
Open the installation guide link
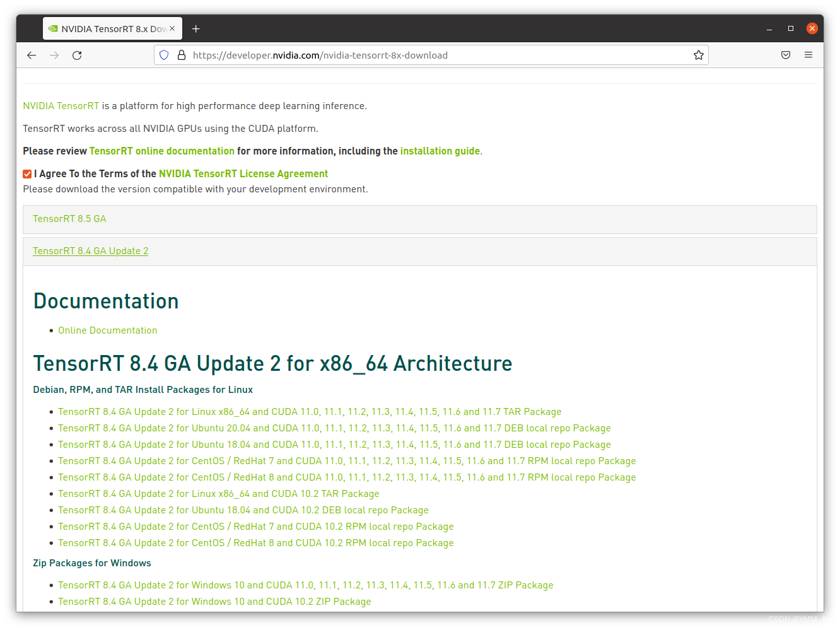coord(440,151)
